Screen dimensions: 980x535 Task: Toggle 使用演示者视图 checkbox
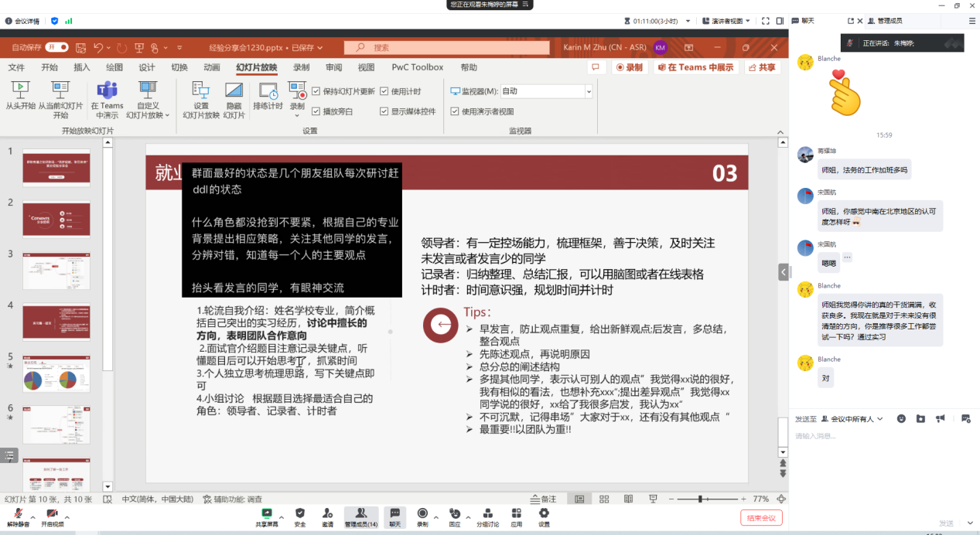pyautogui.click(x=455, y=111)
